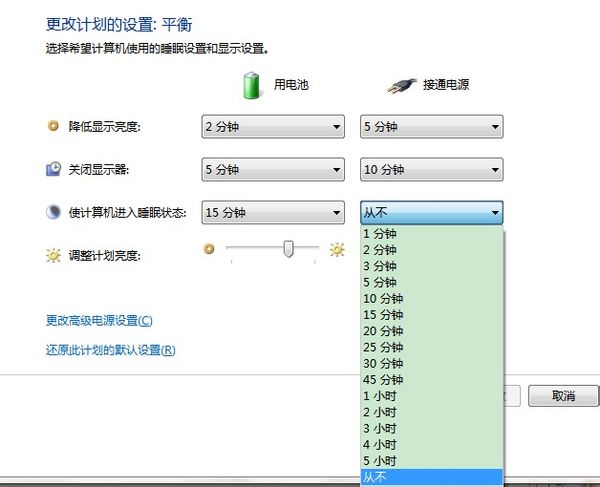The width and height of the screenshot is (600, 487).
Task: Pick 1 小时 from the sleep list
Action: (x=432, y=396)
